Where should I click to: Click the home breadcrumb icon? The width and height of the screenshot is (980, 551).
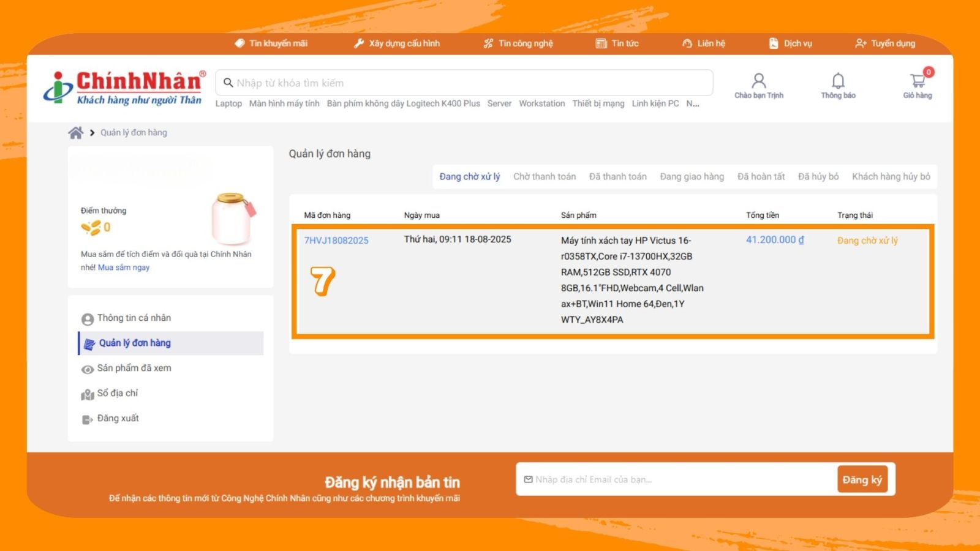click(76, 132)
